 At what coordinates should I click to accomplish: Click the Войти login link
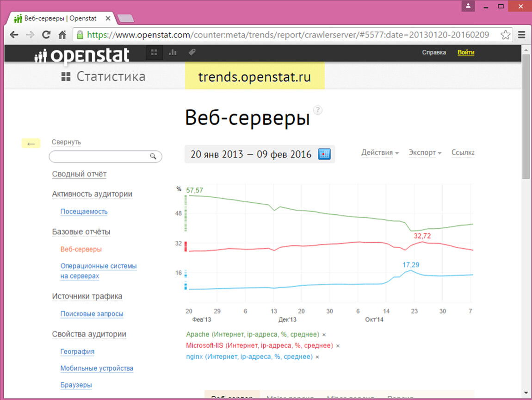point(466,52)
